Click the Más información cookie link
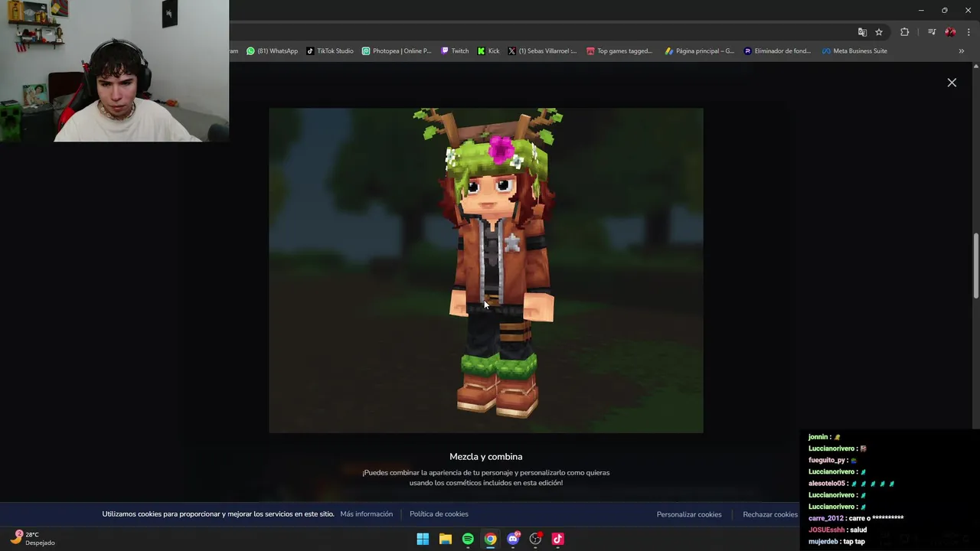This screenshot has height=551, width=980. tap(366, 514)
